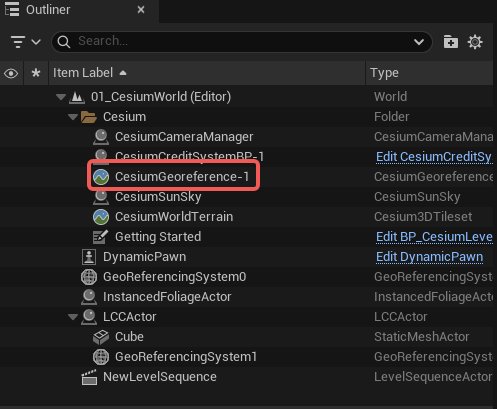
Task: Select 01_CesiumWorld (Editor) row
Action: tap(246, 97)
